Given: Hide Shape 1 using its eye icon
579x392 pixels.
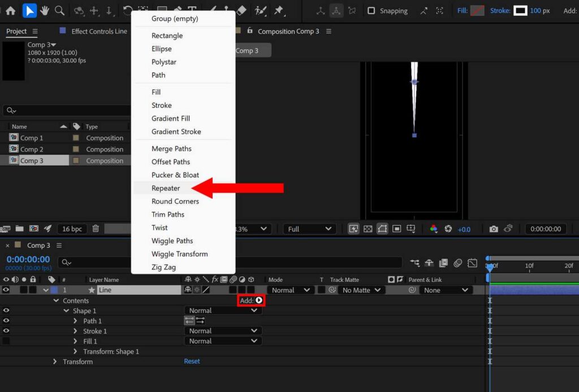Looking at the screenshot, I should coord(6,311).
